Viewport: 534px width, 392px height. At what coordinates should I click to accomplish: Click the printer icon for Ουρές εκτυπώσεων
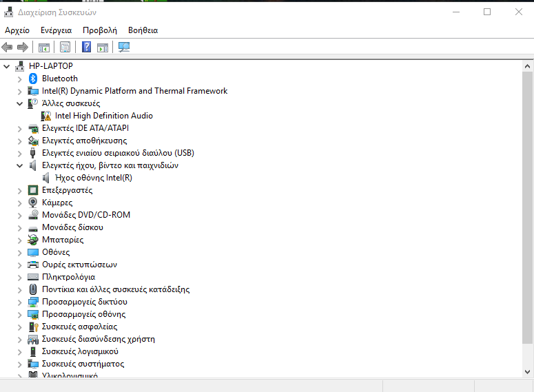click(x=32, y=265)
